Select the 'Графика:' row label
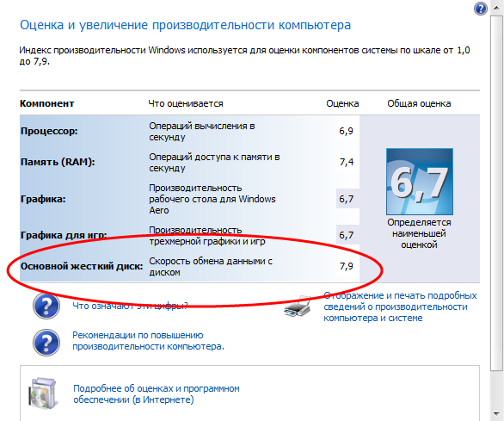This screenshot has width=504, height=421. click(43, 199)
